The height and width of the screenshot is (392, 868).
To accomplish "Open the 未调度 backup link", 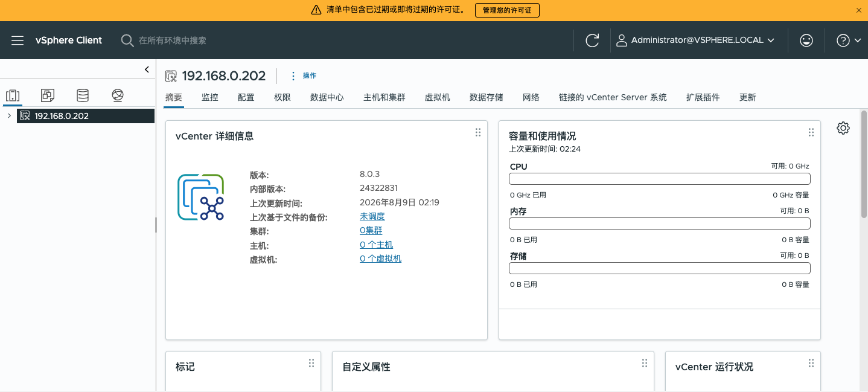I will [x=372, y=217].
